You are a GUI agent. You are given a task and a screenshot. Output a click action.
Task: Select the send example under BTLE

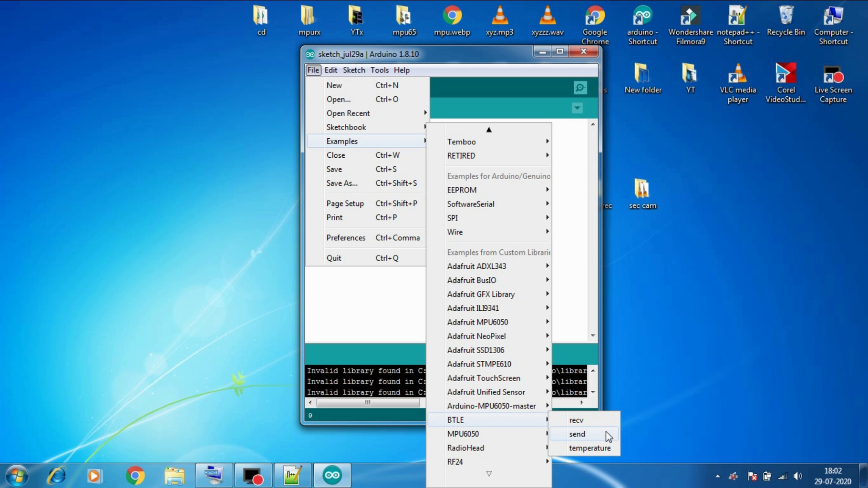point(577,434)
